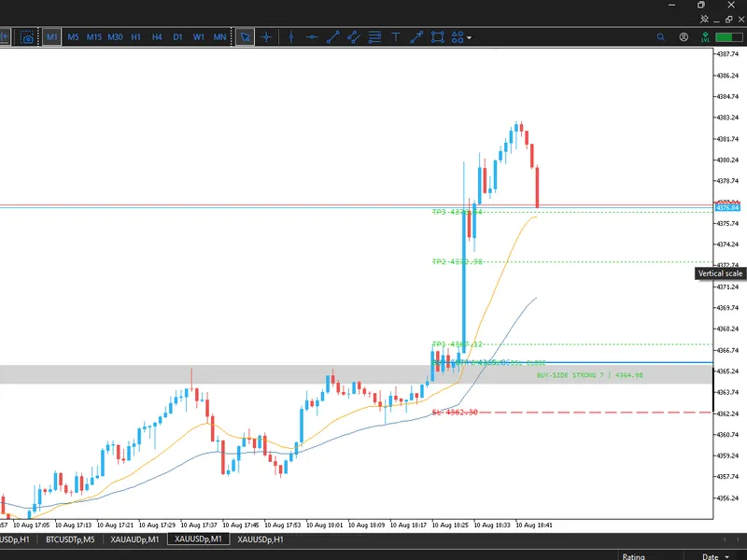Screen dimensions: 747x560
Task: Open the partially visible USDp,H1 tab
Action: click(x=15, y=539)
